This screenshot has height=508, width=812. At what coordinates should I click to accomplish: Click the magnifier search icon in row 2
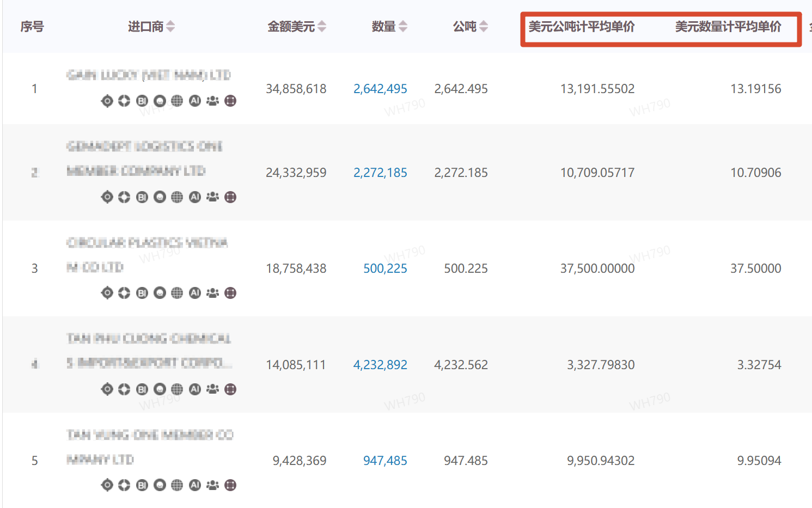160,197
